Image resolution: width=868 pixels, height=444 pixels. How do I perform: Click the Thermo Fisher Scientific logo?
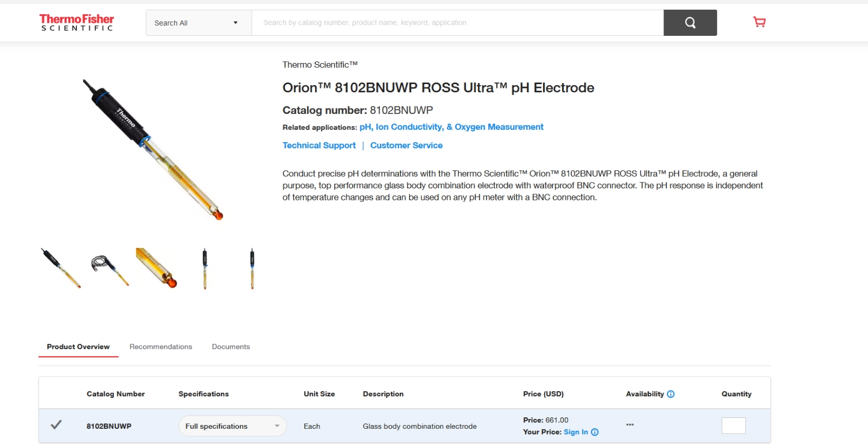(x=76, y=23)
